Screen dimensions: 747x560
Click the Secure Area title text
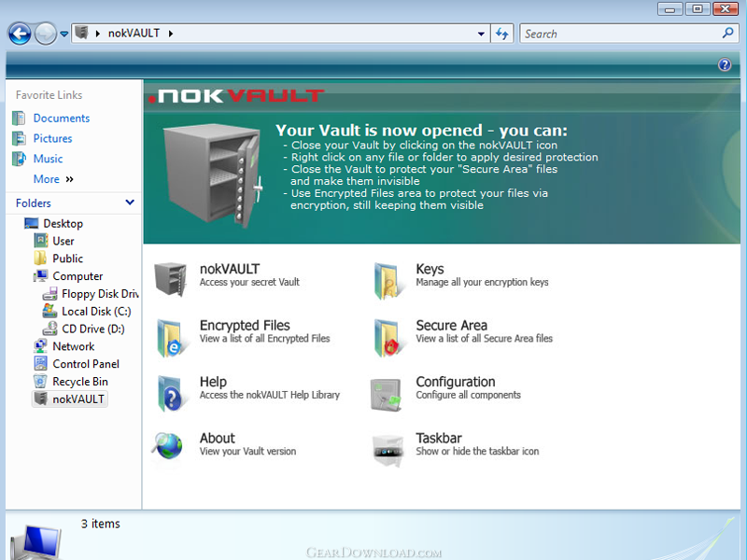tap(452, 325)
